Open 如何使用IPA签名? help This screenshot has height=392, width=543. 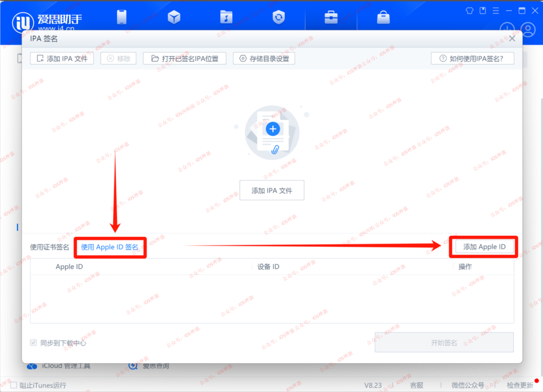coord(472,58)
